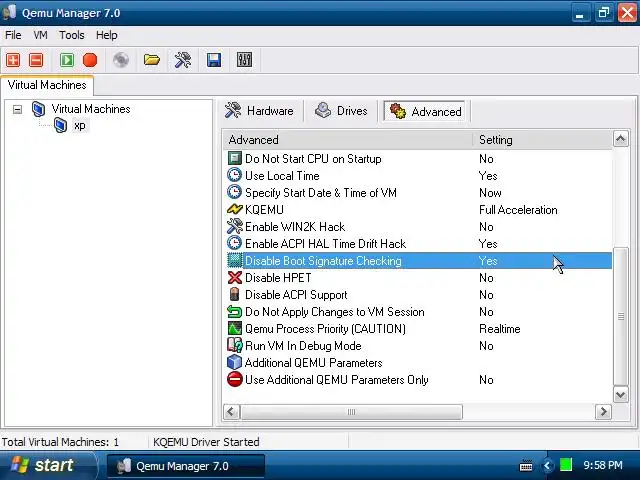
Task: Expand hidden tray icons with the arrow
Action: click(x=547, y=465)
